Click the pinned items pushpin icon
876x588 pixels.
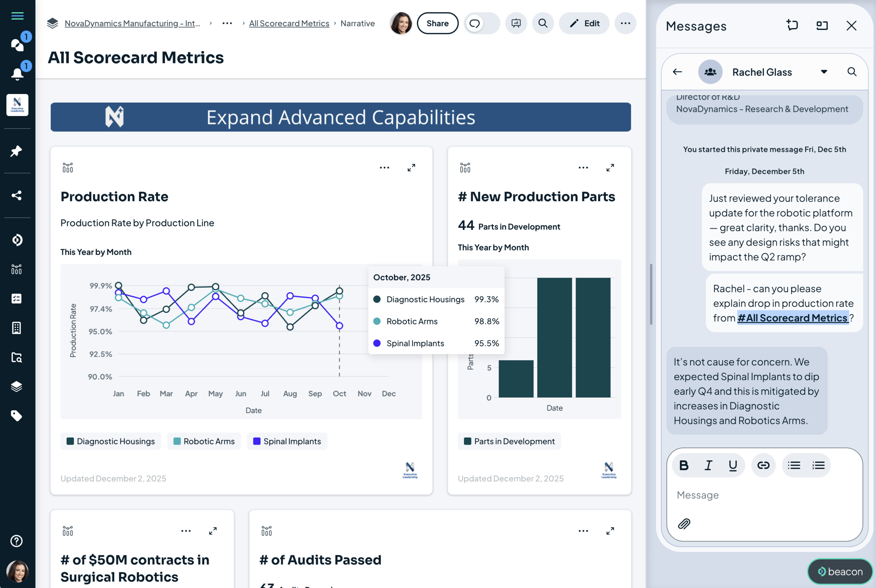[16, 151]
